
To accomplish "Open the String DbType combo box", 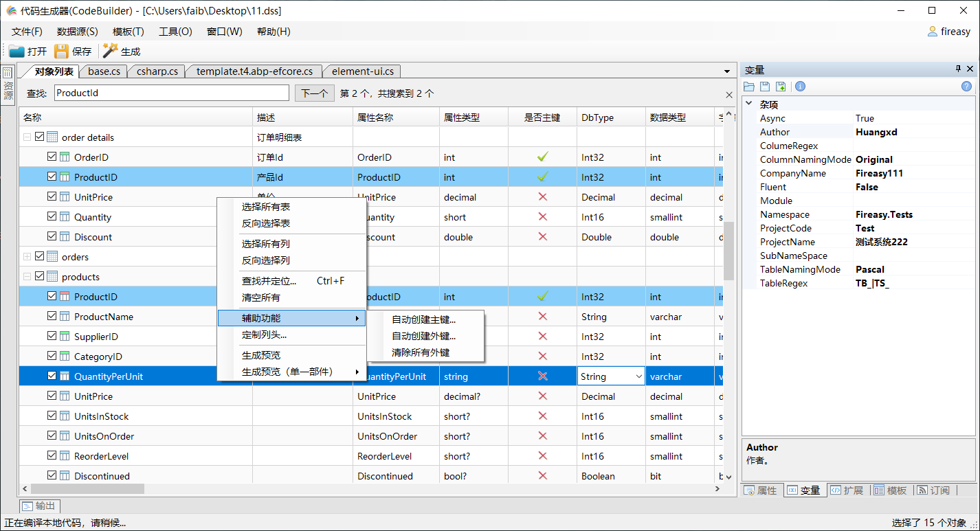I will (x=611, y=376).
